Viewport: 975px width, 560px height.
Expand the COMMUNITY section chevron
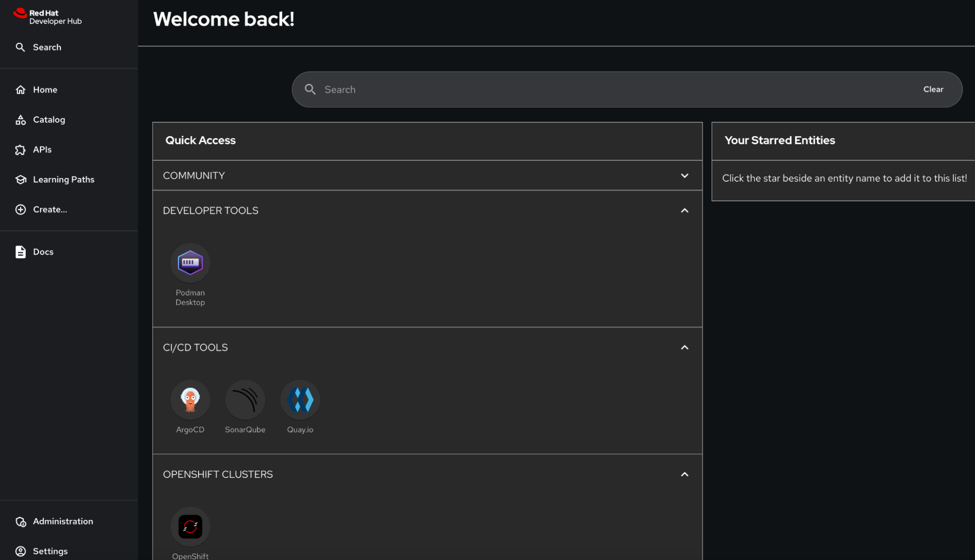click(x=685, y=175)
